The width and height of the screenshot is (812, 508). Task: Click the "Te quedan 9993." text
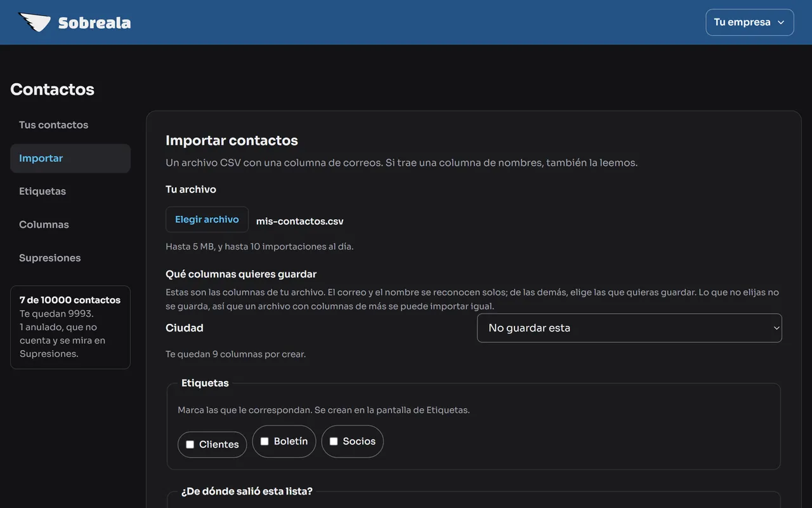coord(56,314)
